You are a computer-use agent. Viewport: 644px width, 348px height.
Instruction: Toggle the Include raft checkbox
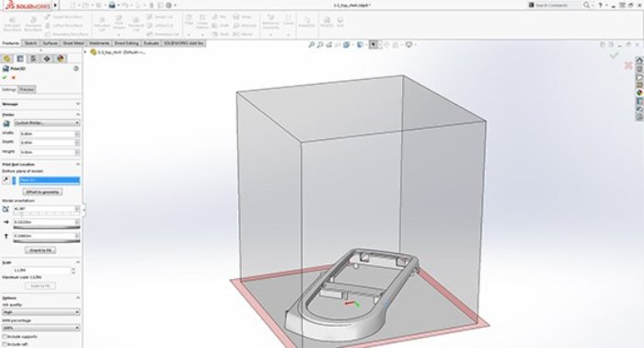[x=5, y=344]
